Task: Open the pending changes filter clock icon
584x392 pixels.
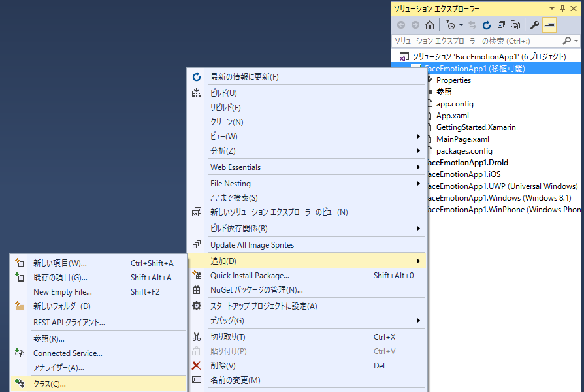Action: (x=450, y=25)
